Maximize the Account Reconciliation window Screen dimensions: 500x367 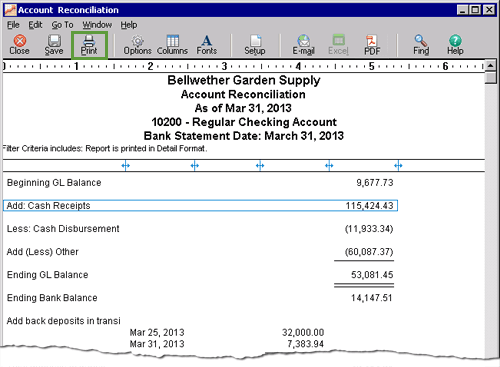(x=475, y=10)
